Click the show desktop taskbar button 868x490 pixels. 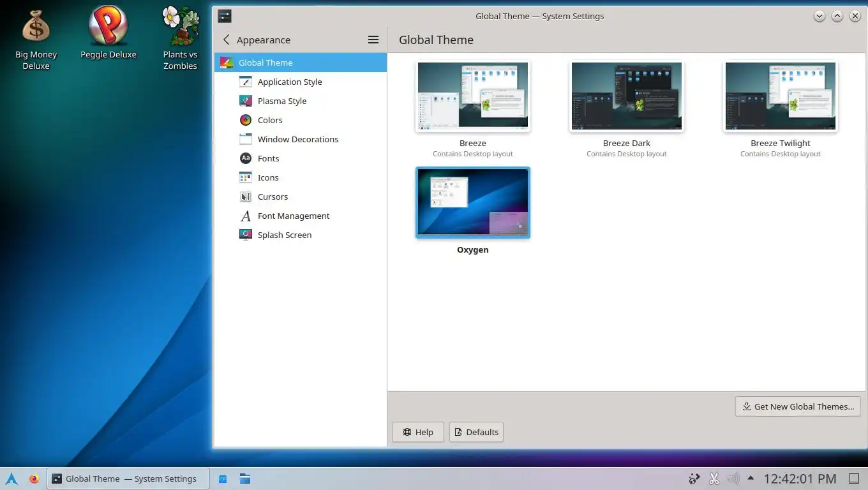coord(854,479)
